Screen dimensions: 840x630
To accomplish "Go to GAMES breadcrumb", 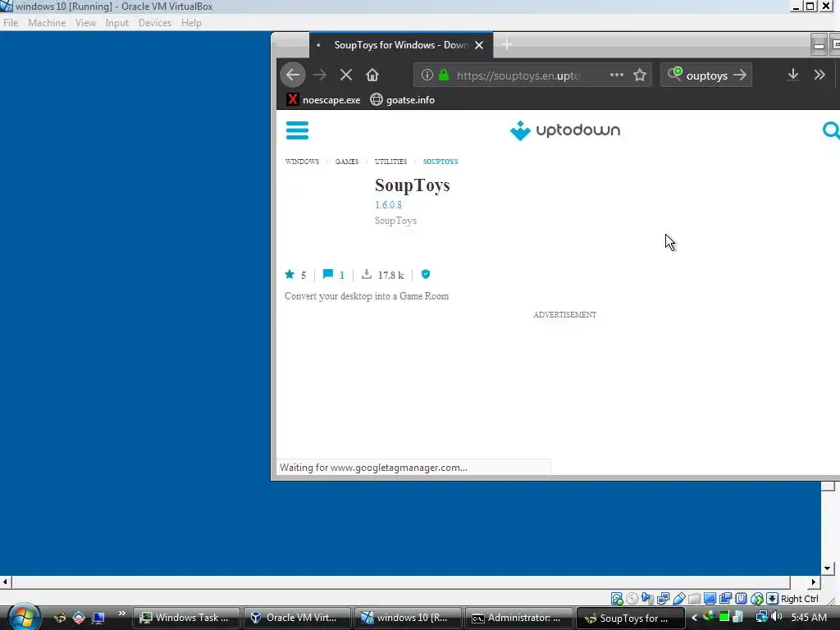I will 347,162.
